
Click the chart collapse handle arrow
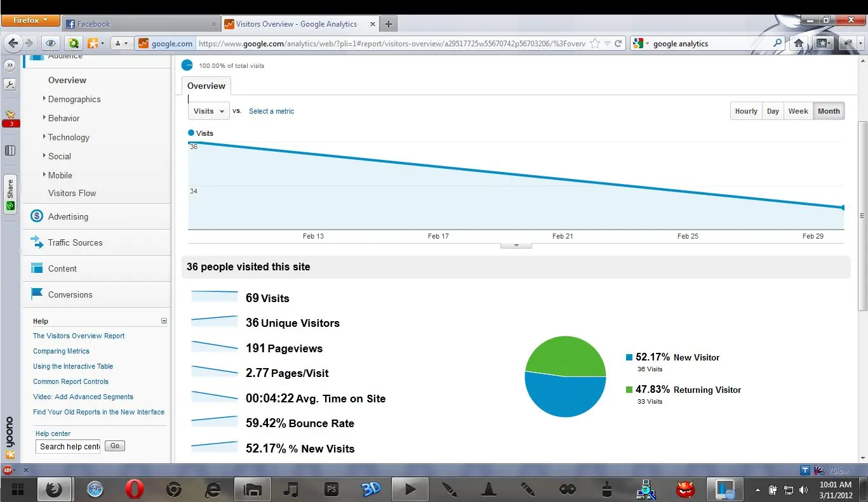pyautogui.click(x=516, y=245)
